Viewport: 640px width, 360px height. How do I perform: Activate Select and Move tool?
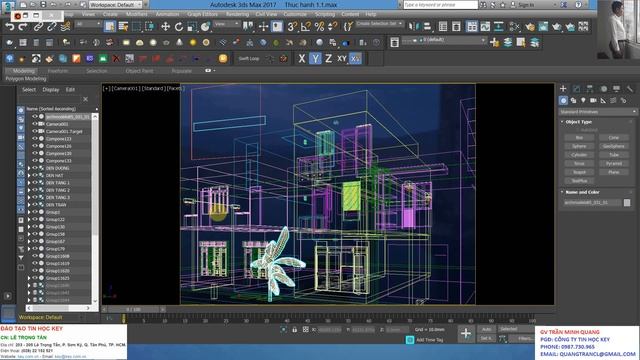tap(165, 27)
